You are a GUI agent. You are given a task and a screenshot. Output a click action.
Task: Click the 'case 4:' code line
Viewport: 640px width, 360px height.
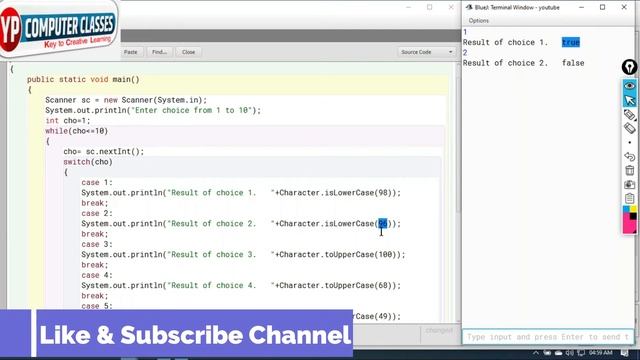tap(97, 276)
